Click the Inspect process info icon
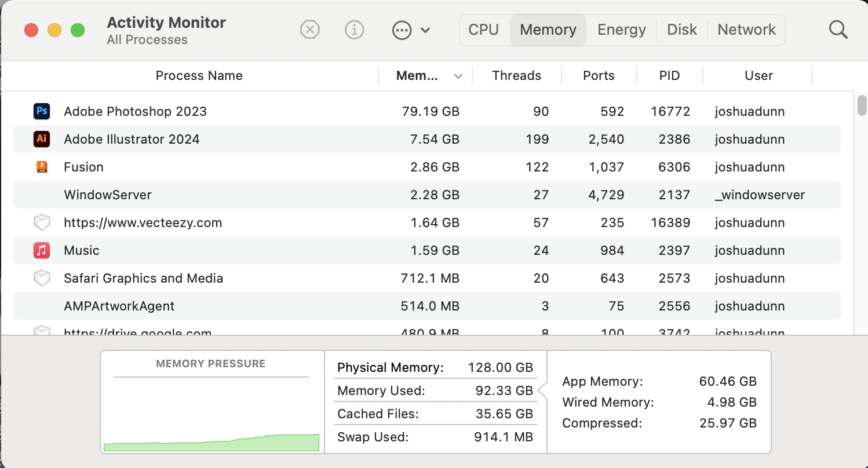 (x=354, y=30)
